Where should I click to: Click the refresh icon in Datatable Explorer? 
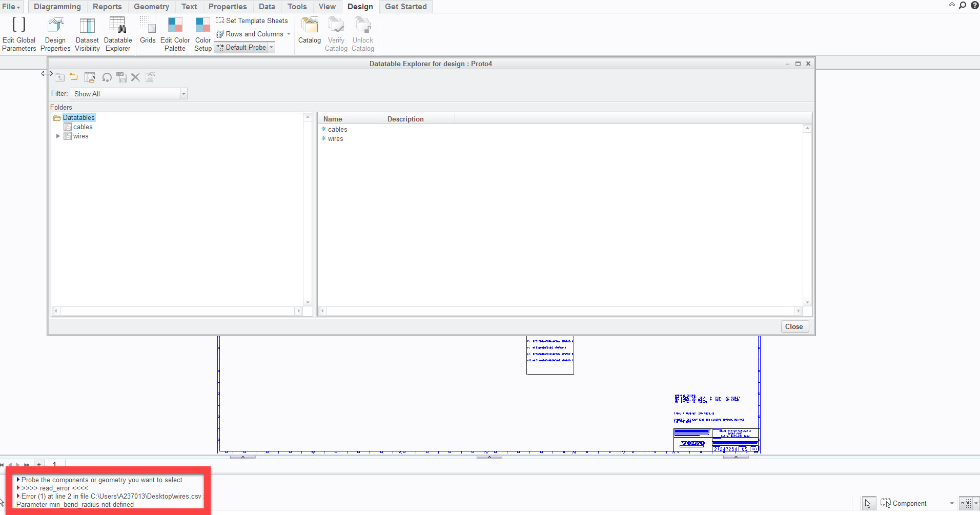[x=107, y=77]
